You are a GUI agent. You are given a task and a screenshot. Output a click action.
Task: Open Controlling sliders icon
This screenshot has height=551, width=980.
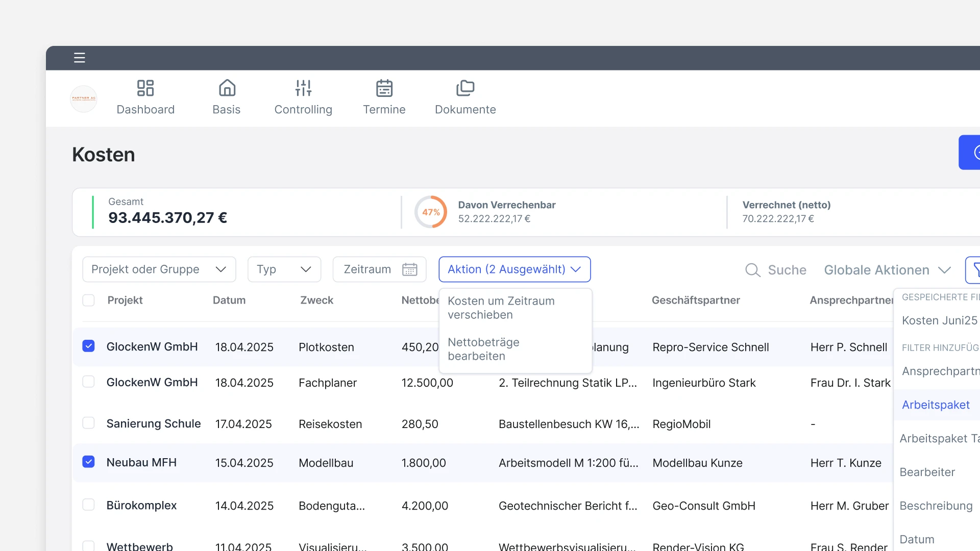point(303,88)
